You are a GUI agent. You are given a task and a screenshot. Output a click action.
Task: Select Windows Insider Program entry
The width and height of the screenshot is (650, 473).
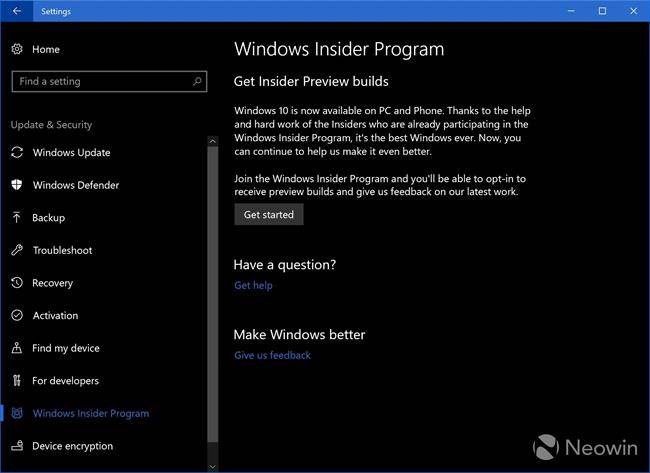[91, 413]
